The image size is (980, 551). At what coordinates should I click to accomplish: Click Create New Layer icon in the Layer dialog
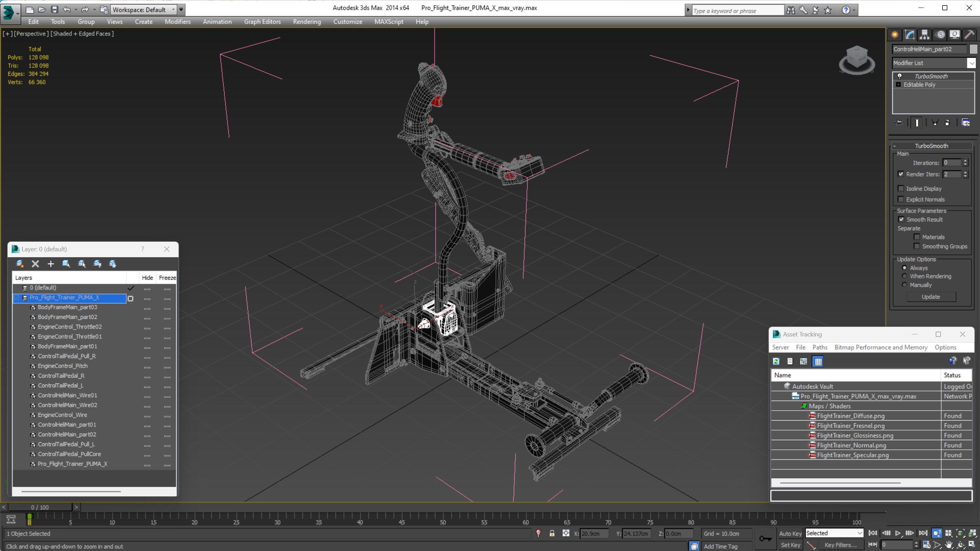coord(19,264)
